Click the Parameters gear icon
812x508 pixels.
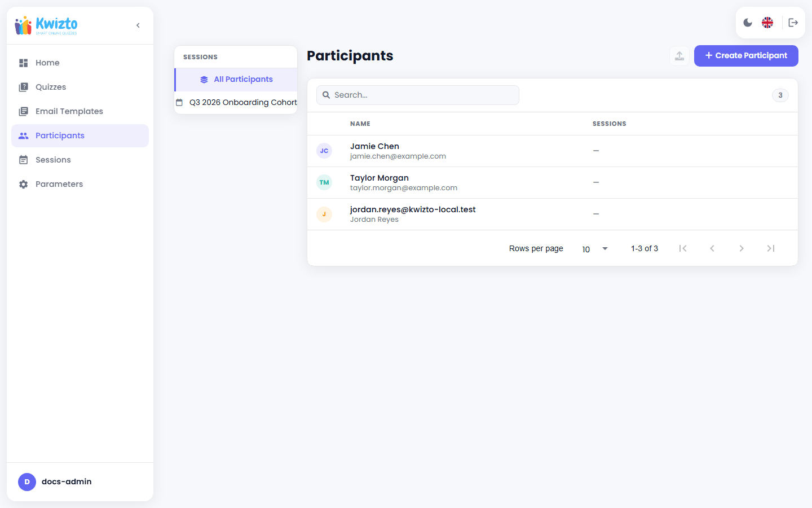pyautogui.click(x=23, y=184)
